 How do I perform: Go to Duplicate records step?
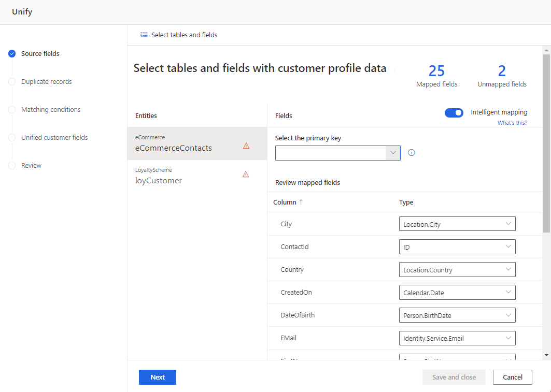(46, 81)
